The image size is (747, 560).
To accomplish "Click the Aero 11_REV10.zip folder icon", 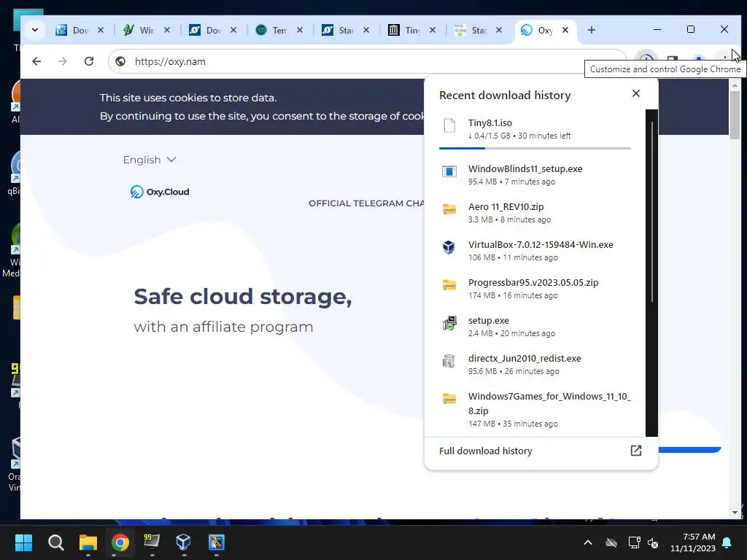I will [449, 209].
